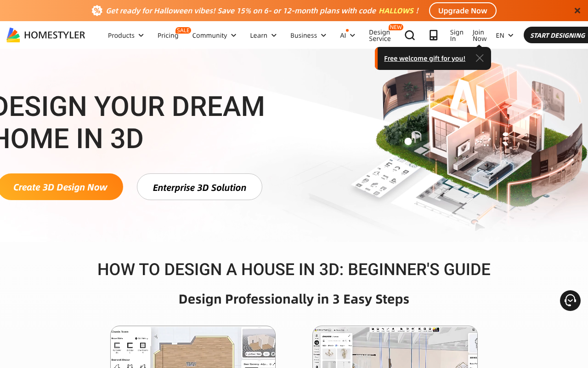The width and height of the screenshot is (588, 368).
Task: Open the AI menu
Action: coord(347,35)
